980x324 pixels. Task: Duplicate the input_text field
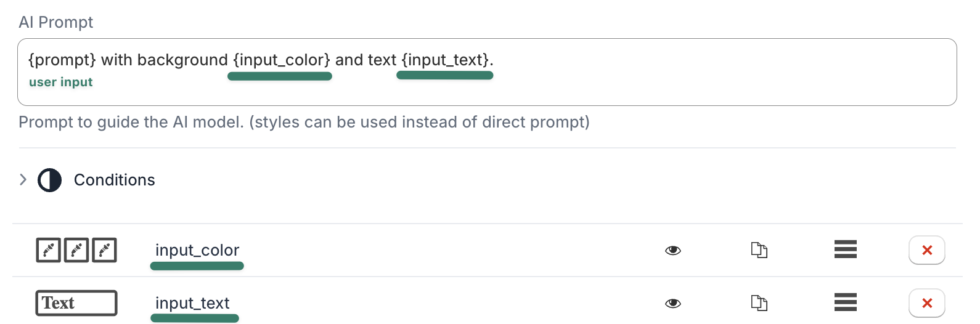tap(759, 303)
